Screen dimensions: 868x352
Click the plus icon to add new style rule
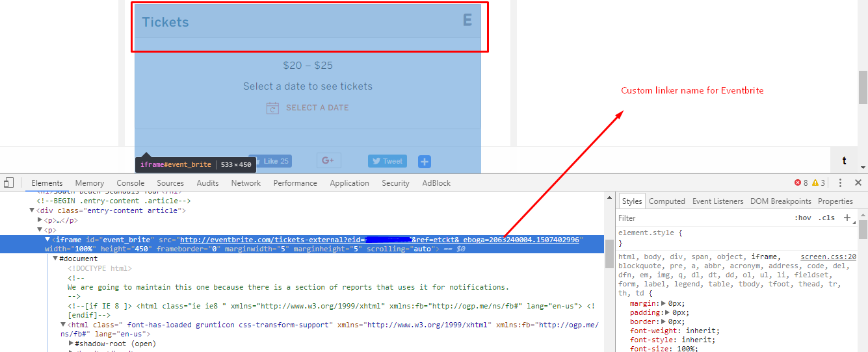(847, 218)
